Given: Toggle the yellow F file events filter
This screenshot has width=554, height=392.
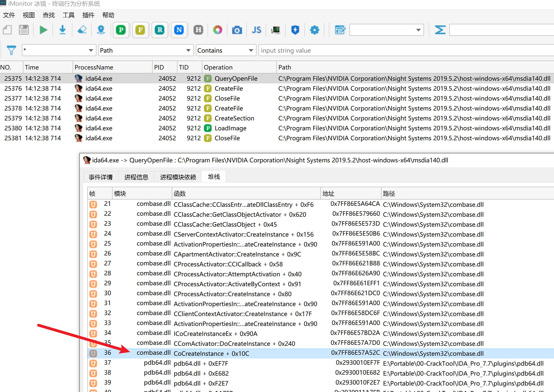Looking at the screenshot, I should coord(140,30).
